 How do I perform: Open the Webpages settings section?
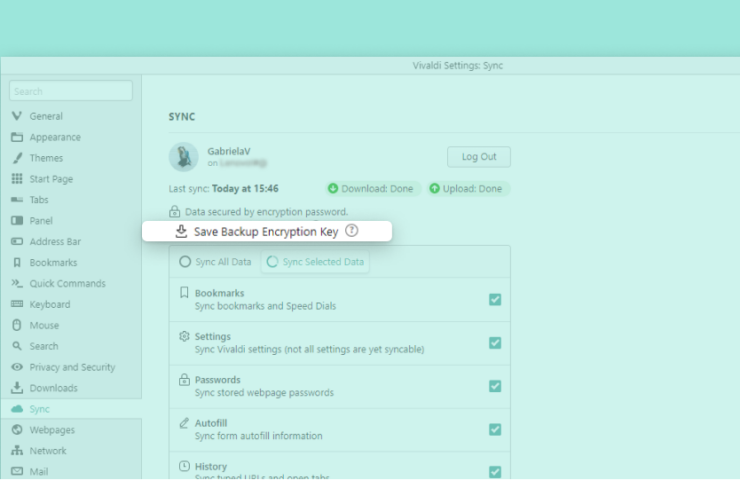pos(71,429)
